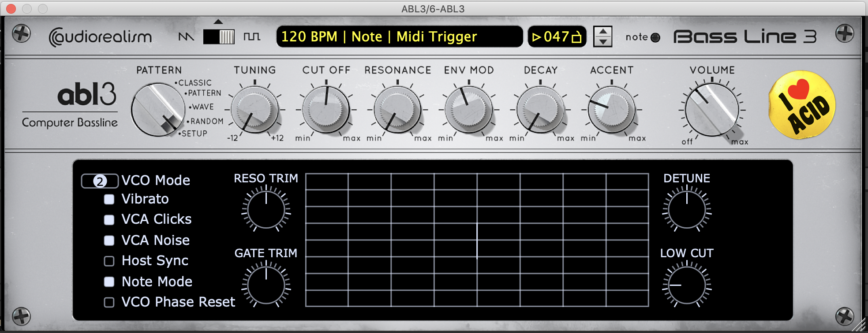Click the Vibrato label text
The height and width of the screenshot is (333, 868).
coord(145,199)
